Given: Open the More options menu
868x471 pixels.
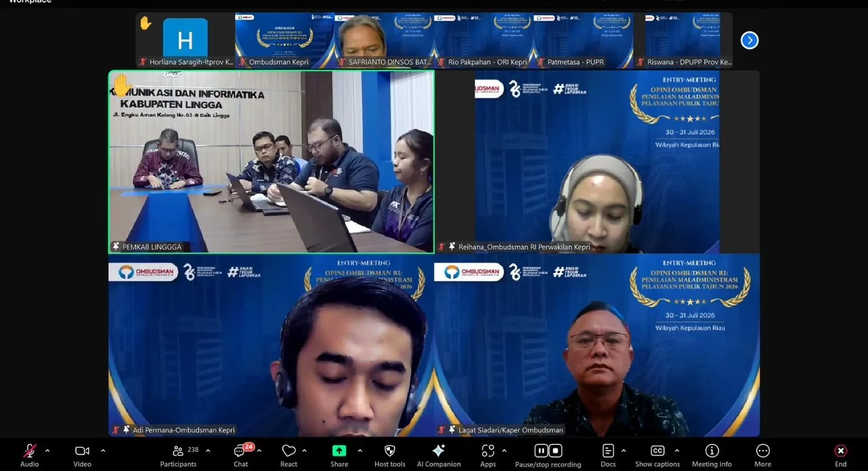Looking at the screenshot, I should point(763,455).
